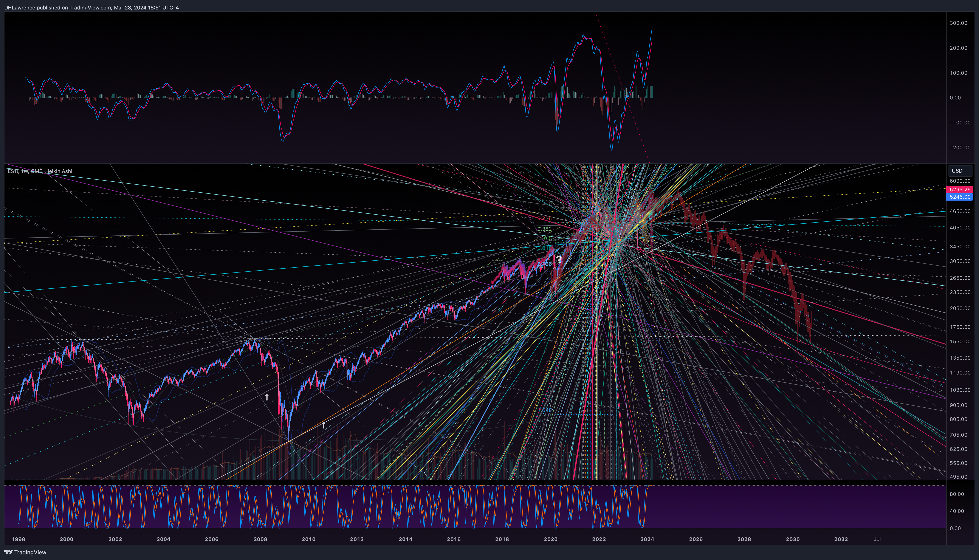
Task: Click the 80.00 label on stochastic scale
Action: (x=957, y=494)
